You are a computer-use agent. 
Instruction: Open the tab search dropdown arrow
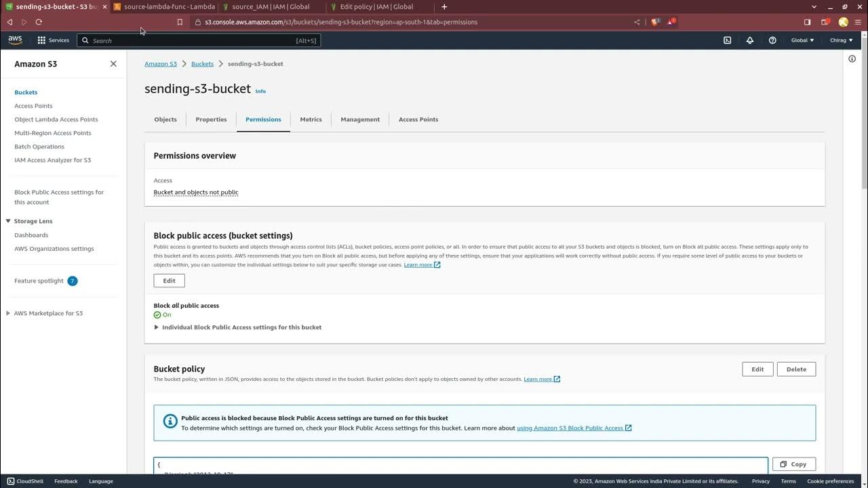pos(814,7)
